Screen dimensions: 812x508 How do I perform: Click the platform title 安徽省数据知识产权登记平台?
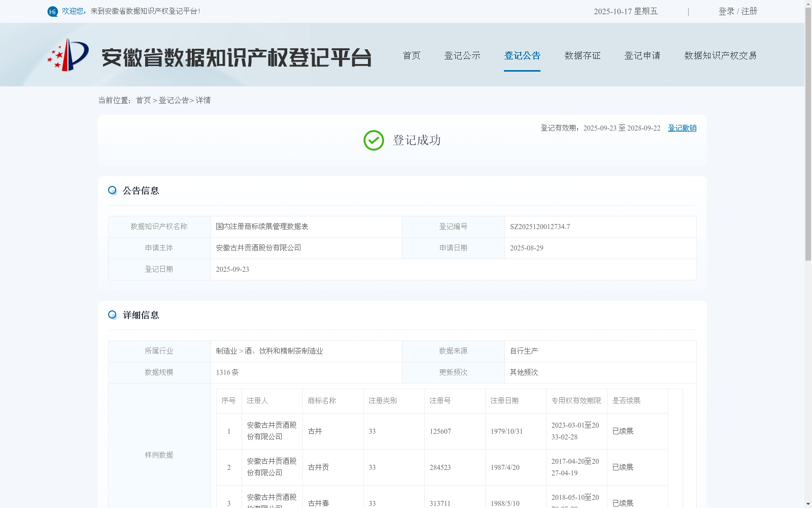(x=236, y=57)
